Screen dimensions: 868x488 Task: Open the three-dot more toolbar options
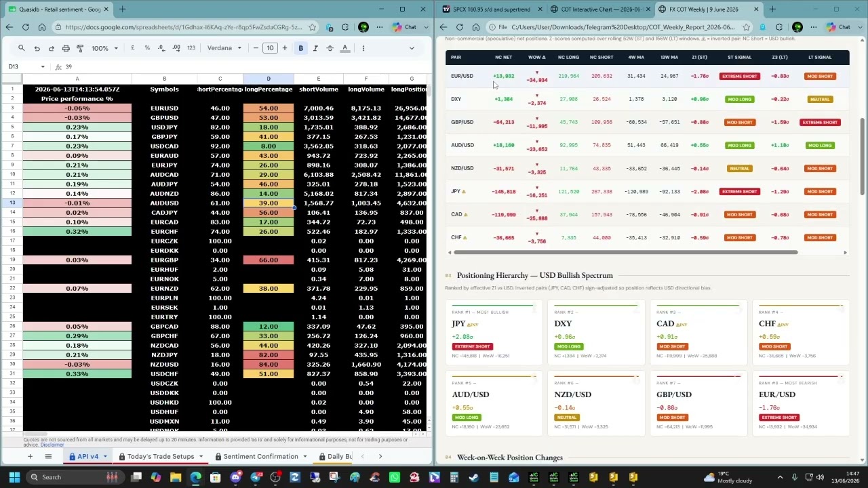pyautogui.click(x=363, y=48)
